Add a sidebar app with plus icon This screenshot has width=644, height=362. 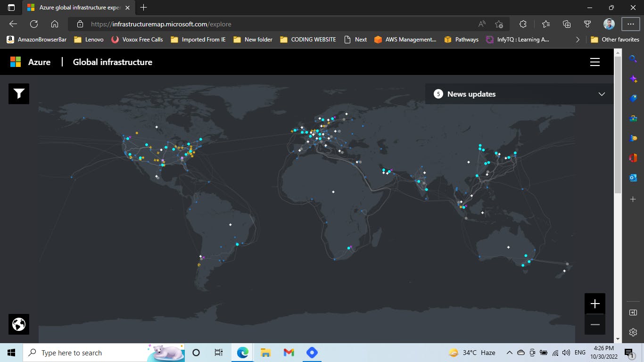[633, 199]
